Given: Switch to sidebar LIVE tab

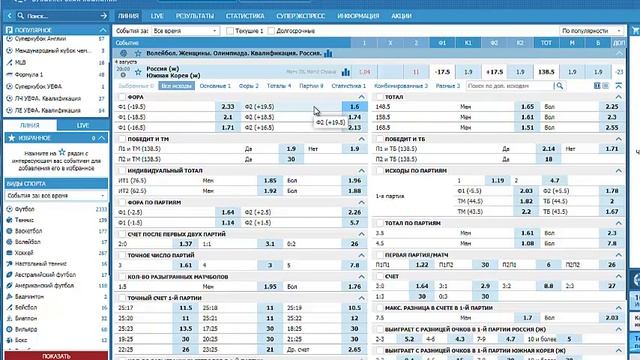Looking at the screenshot, I should 83,125.
